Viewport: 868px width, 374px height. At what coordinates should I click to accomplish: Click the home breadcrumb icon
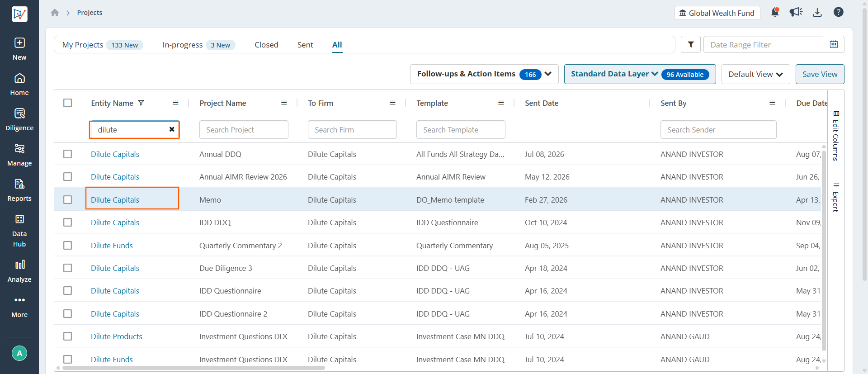(x=55, y=13)
